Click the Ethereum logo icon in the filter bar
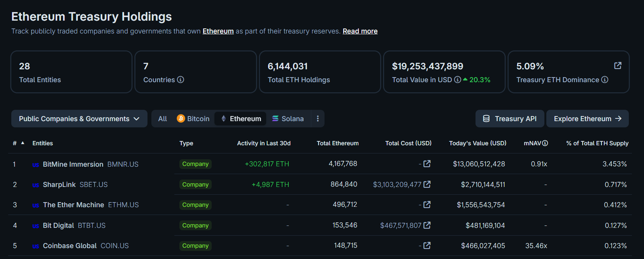Screen dimensions: 644x259 (x=223, y=118)
